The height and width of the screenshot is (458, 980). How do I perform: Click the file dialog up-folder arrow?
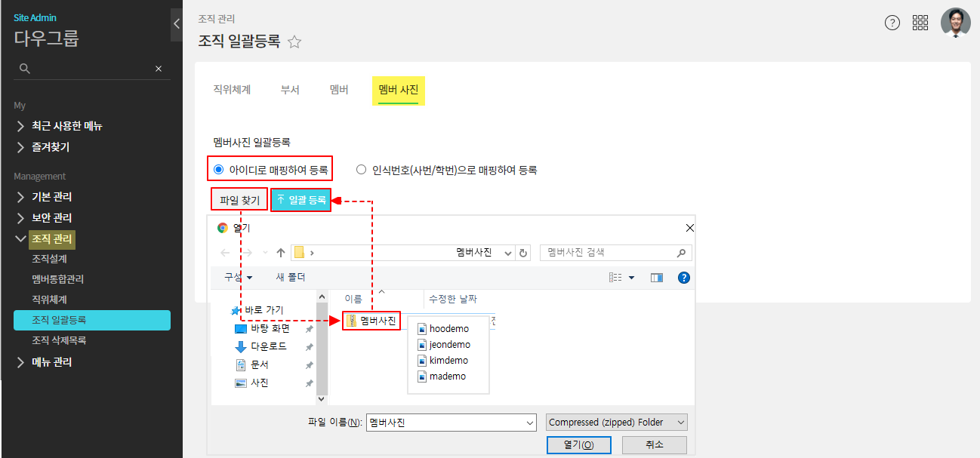pos(281,253)
